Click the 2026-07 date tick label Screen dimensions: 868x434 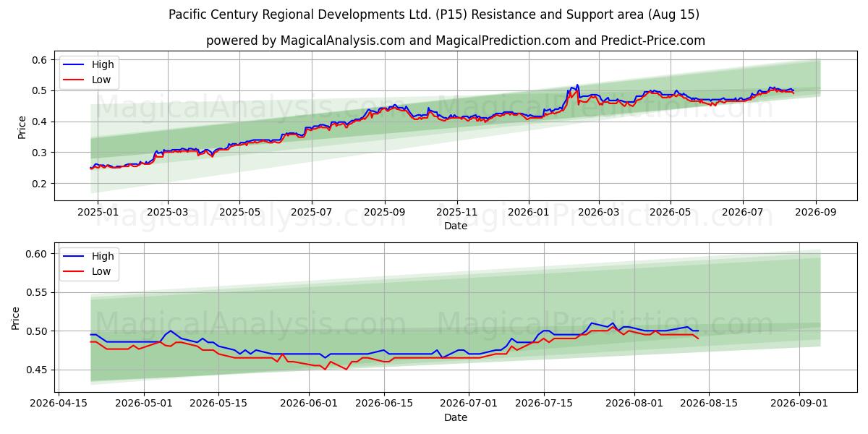(742, 213)
